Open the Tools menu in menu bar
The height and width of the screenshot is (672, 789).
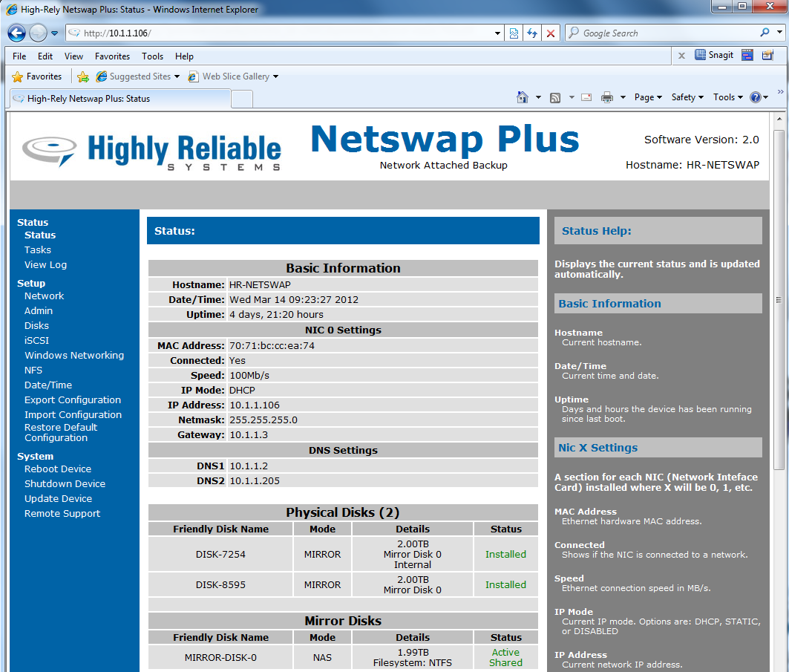[152, 56]
